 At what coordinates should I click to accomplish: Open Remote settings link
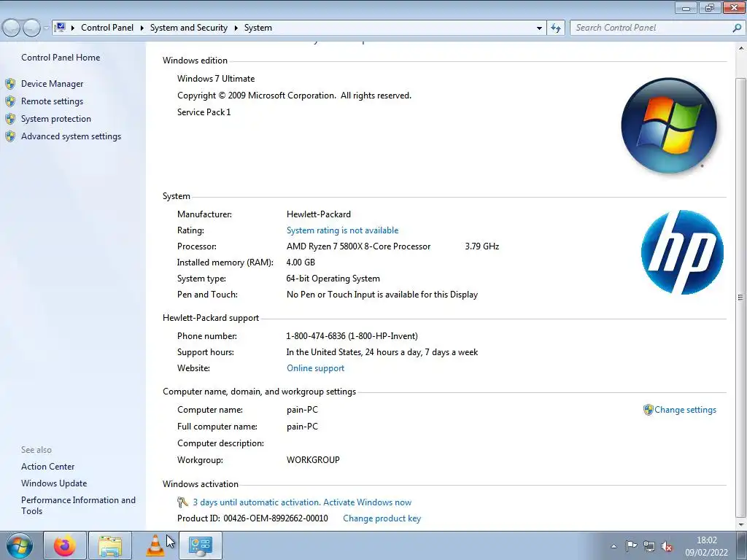[x=52, y=101]
